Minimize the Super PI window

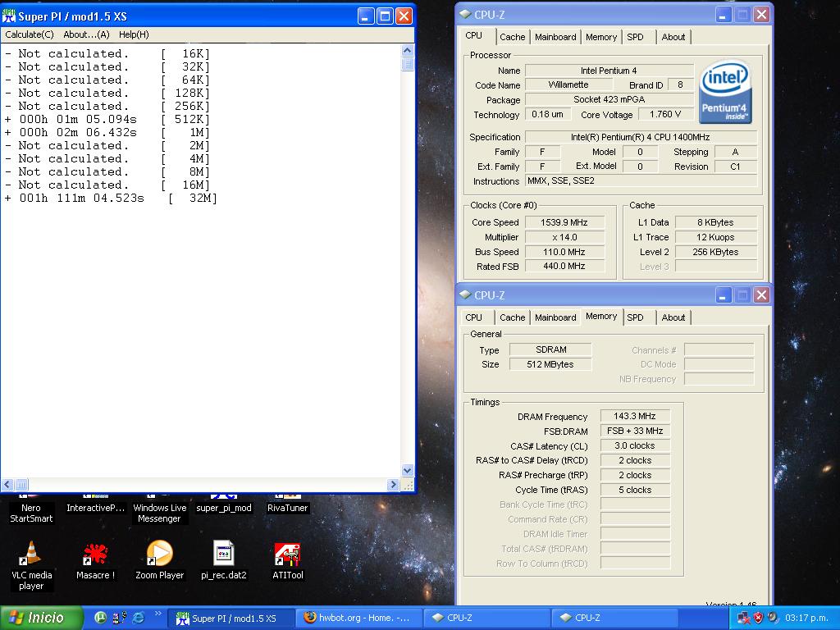(366, 16)
